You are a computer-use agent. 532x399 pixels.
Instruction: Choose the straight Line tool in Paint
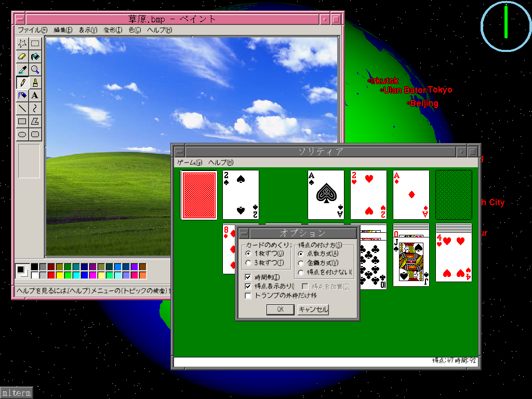pos(22,108)
